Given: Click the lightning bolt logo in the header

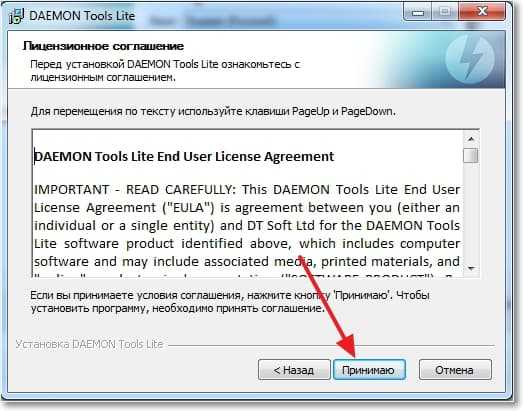Looking at the screenshot, I should tap(470, 60).
